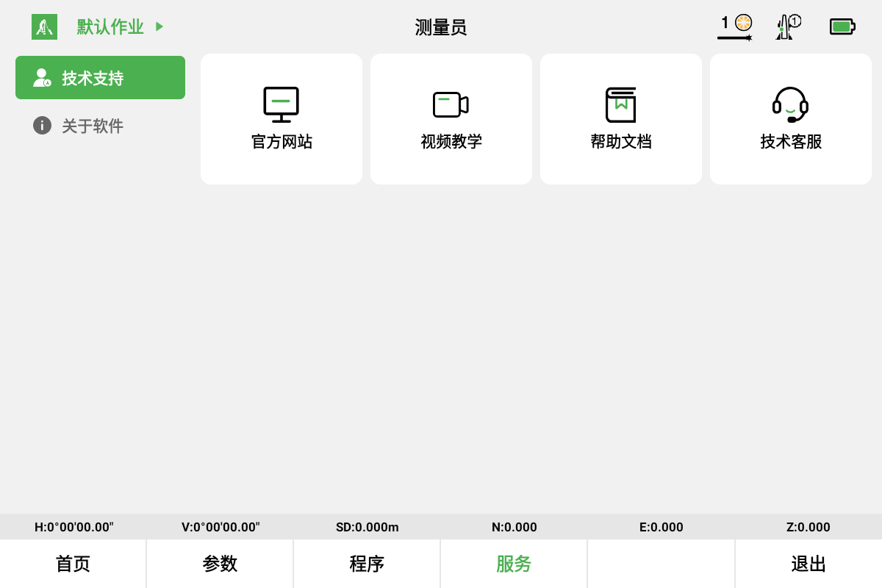Click the 退出 exit button
The image size is (882, 588).
coord(808,564)
